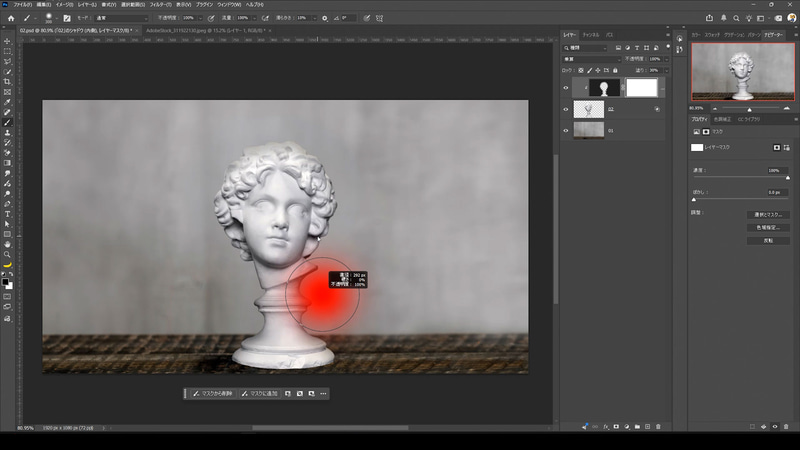The image size is (800, 450).
Task: Toggle lock image pixels brush icon
Action: tap(589, 70)
